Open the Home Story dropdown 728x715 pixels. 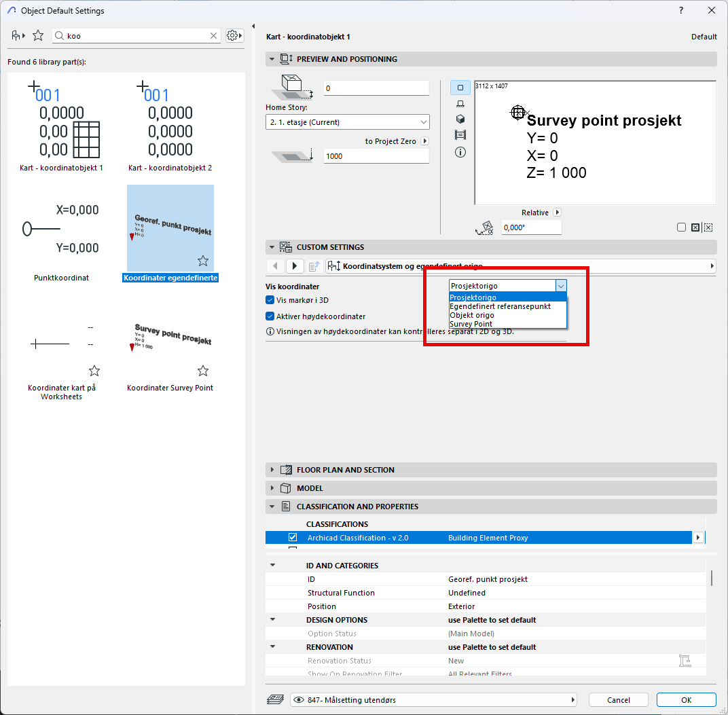pos(347,122)
